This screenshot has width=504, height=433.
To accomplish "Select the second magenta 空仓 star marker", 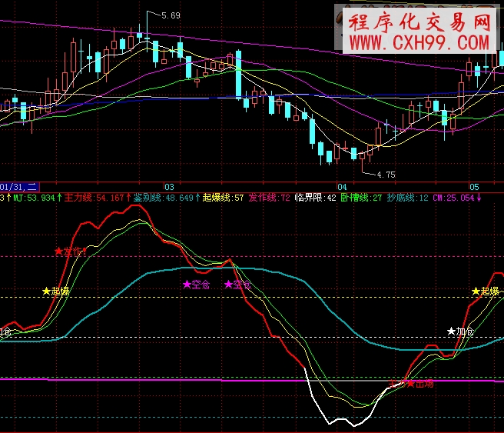I will 237,285.
